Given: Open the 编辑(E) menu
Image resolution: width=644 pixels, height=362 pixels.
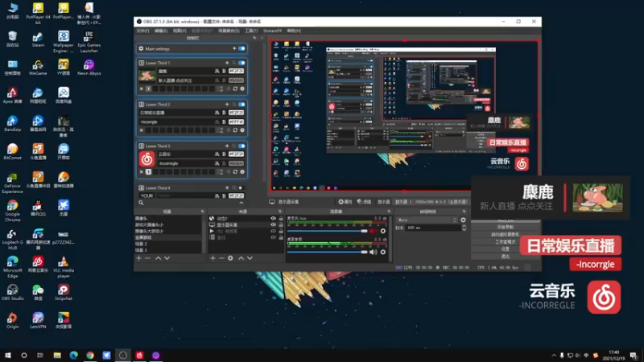Looking at the screenshot, I should pyautogui.click(x=160, y=31).
